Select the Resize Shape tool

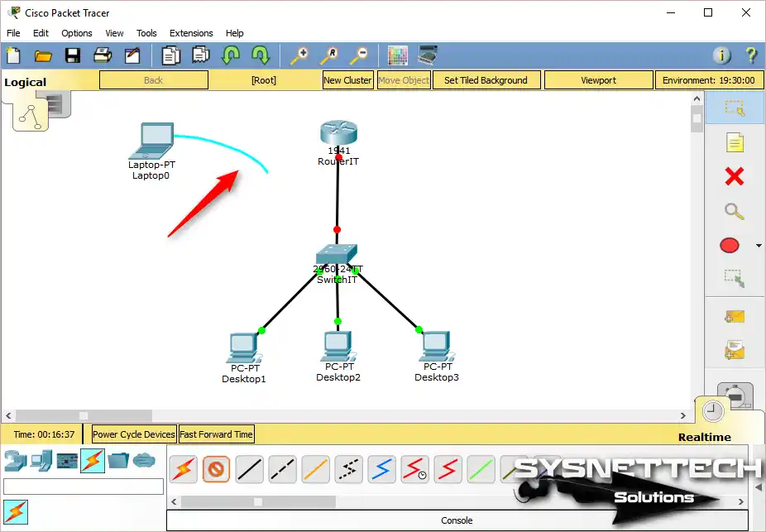point(735,279)
